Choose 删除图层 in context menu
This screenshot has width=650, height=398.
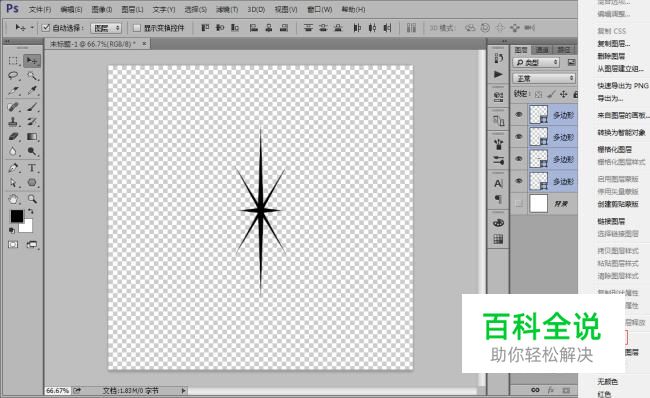(611, 56)
